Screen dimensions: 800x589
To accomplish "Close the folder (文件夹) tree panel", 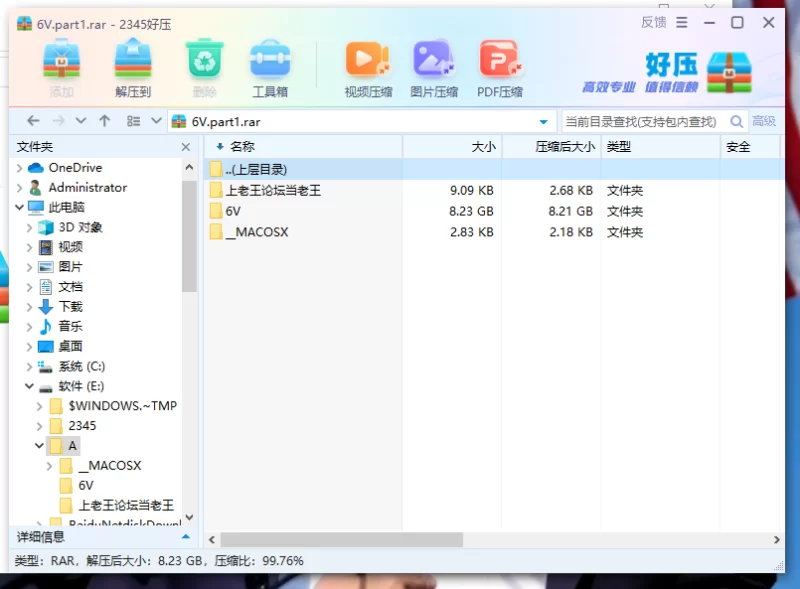I will click(186, 147).
